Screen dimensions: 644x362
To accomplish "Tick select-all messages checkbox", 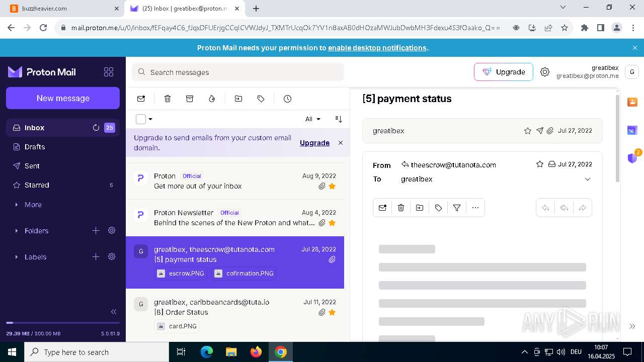I will (141, 119).
